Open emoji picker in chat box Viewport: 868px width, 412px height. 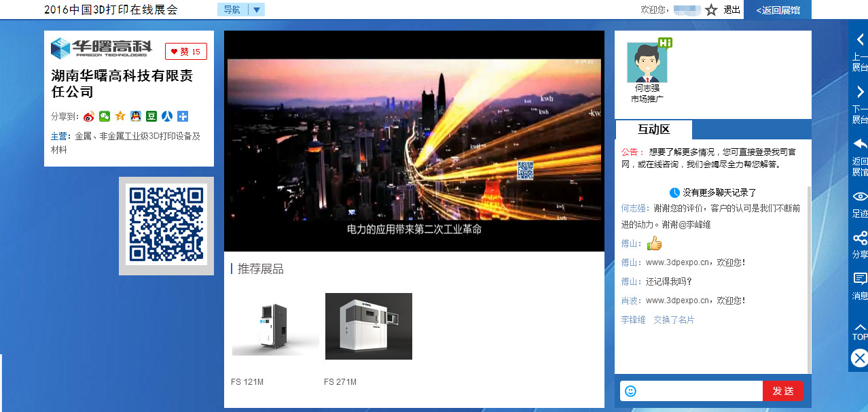point(630,391)
